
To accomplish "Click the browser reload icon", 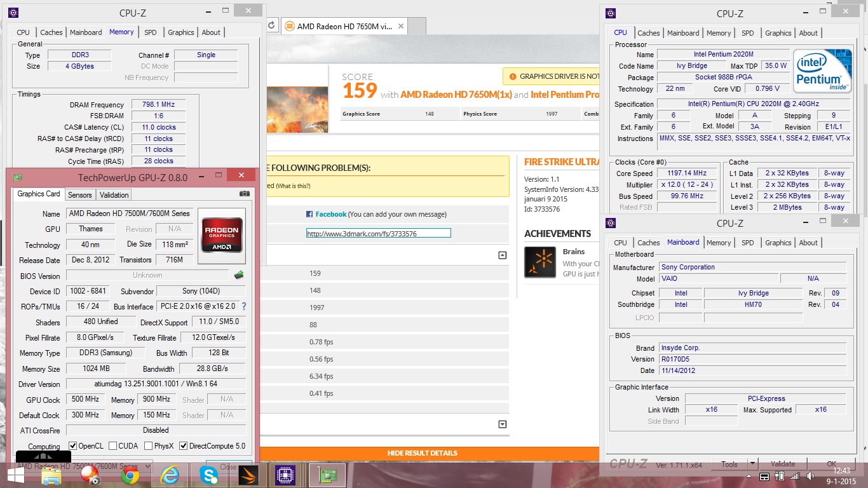I will [271, 25].
